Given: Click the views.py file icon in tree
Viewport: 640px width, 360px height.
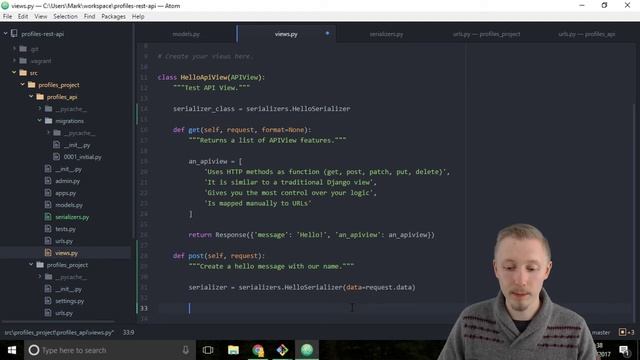Looking at the screenshot, I should click(48, 253).
